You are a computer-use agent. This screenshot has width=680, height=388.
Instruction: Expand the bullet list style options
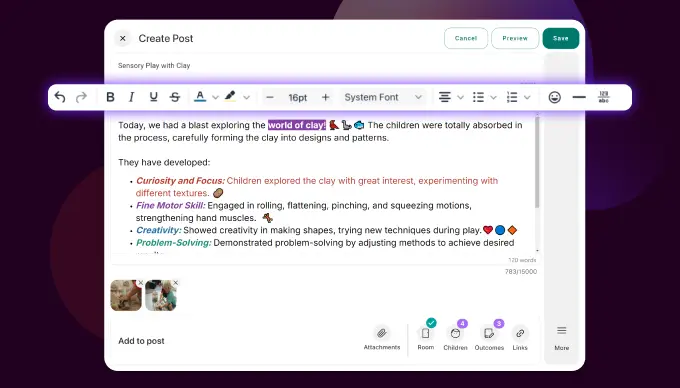(x=494, y=97)
